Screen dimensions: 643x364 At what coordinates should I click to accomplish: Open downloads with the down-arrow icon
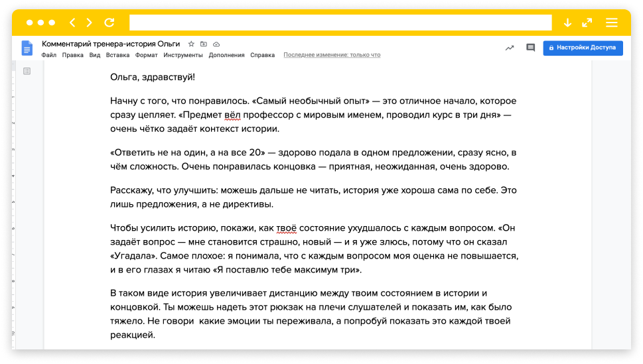567,23
